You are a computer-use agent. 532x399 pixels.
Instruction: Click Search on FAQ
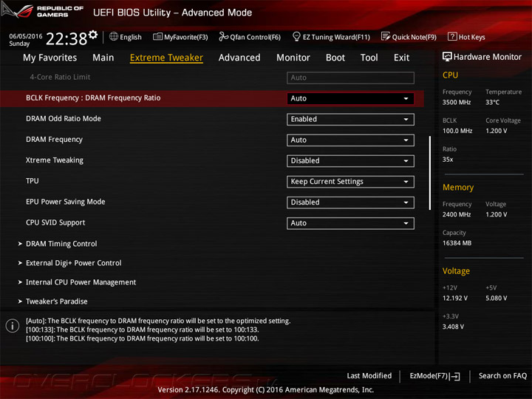point(502,376)
